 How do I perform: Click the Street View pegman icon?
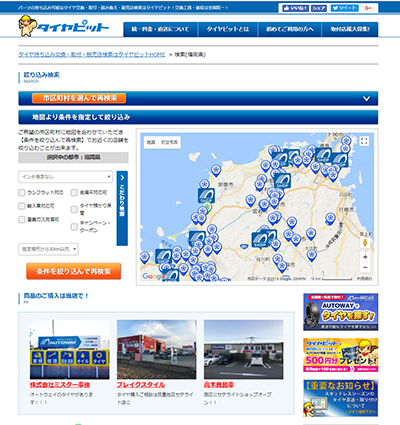[365, 243]
